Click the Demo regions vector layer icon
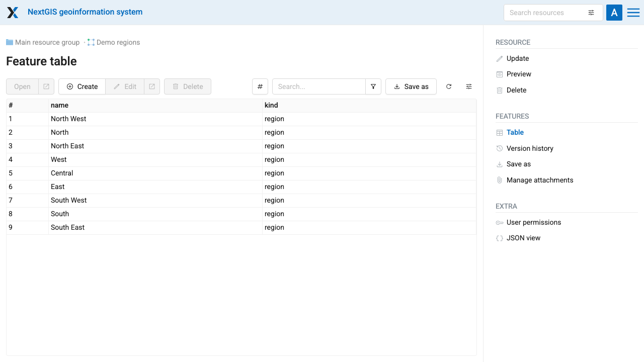 91,42
